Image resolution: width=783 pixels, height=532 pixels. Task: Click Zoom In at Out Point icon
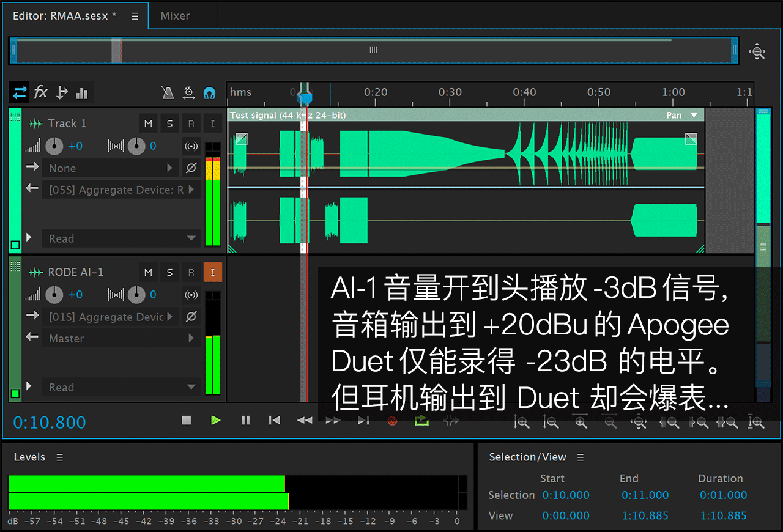coord(699,421)
